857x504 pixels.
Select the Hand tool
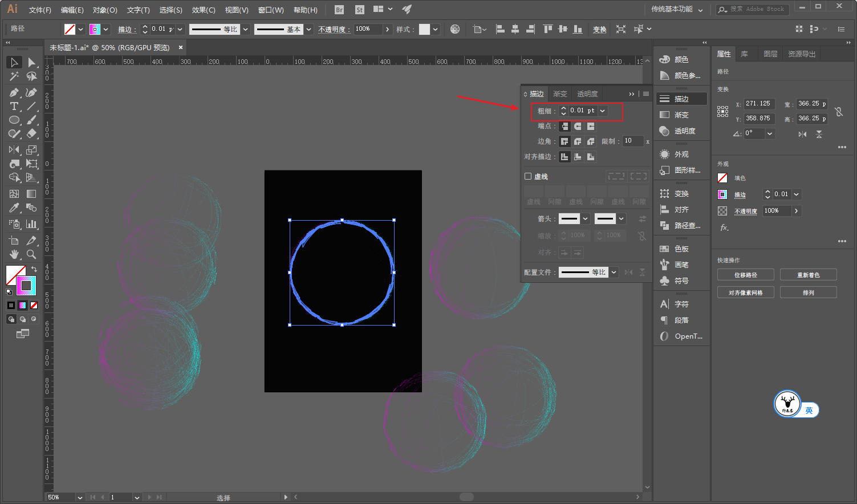pyautogui.click(x=14, y=254)
